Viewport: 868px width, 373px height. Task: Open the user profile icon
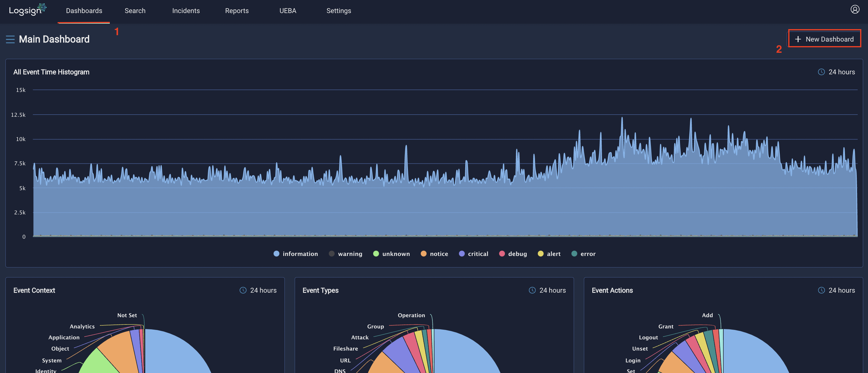[x=855, y=9]
